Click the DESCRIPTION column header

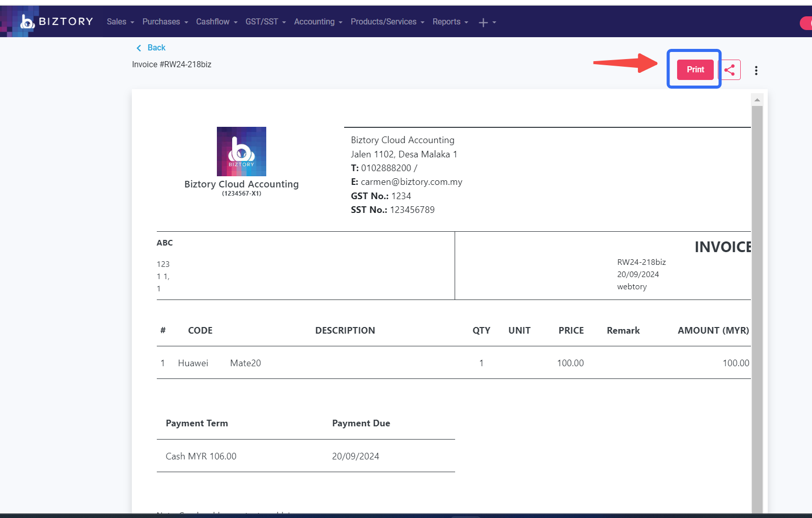pyautogui.click(x=345, y=331)
